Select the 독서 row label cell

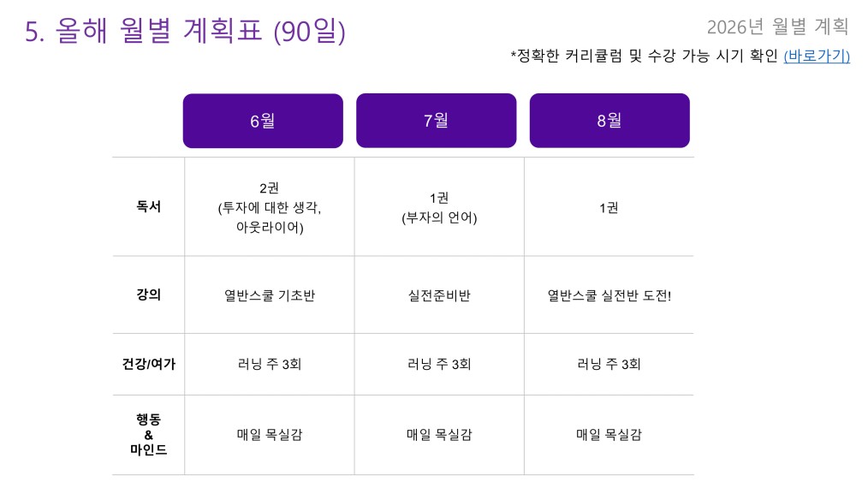point(148,206)
